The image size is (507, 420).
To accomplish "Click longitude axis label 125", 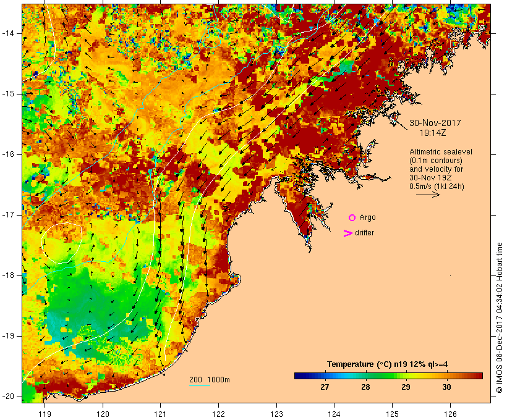I will pyautogui.click(x=393, y=414).
